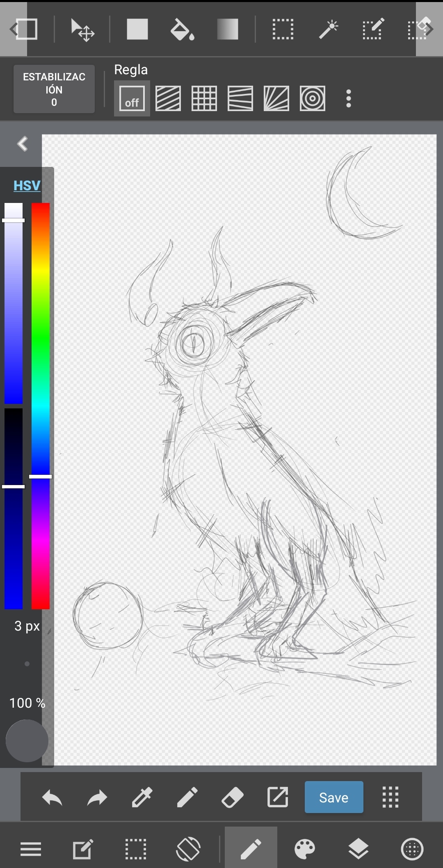Select the pencil tool in shortcut bar
This screenshot has height=868, width=443.
pyautogui.click(x=187, y=797)
